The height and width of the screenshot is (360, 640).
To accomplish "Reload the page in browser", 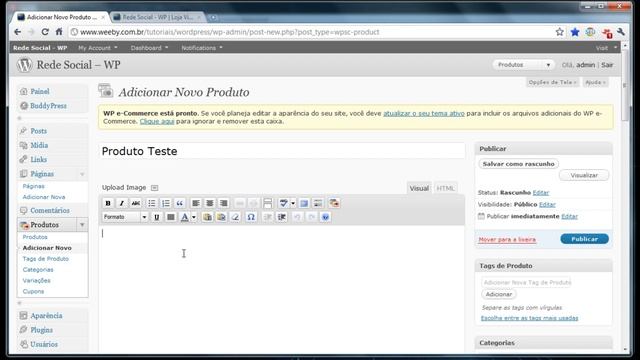I will coord(45,32).
